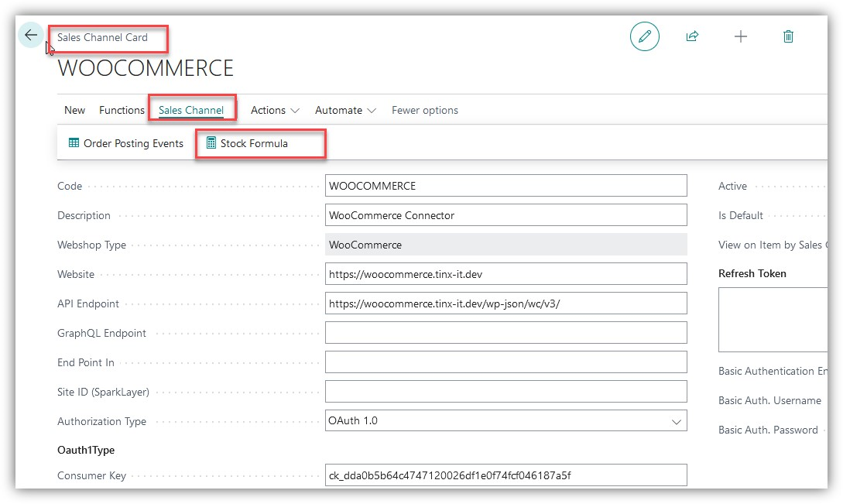Open the New menu item

[x=75, y=110]
